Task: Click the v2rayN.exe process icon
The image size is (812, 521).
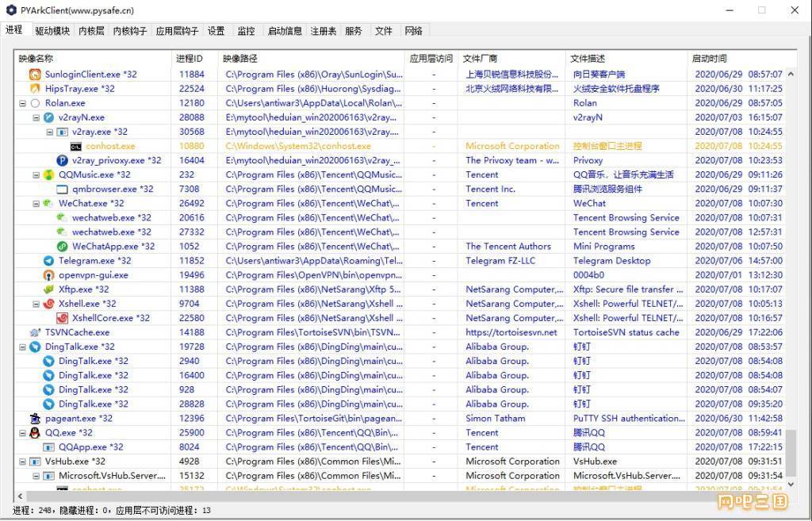Action: point(48,117)
